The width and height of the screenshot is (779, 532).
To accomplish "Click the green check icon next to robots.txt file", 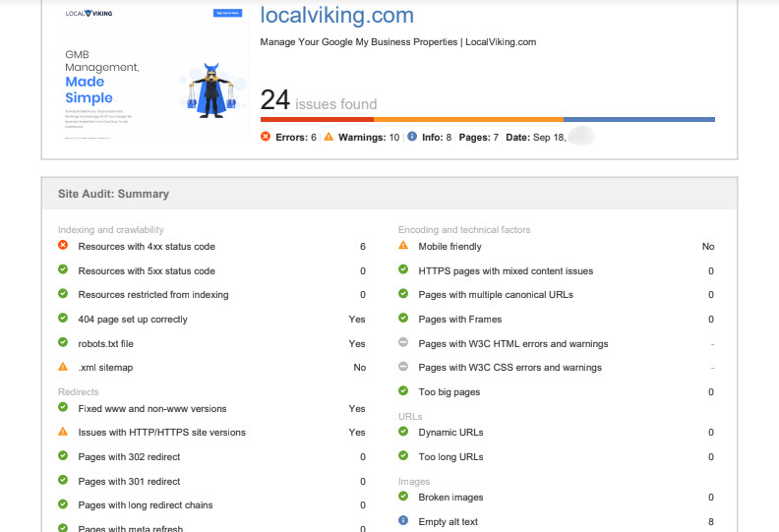I will pyautogui.click(x=63, y=343).
